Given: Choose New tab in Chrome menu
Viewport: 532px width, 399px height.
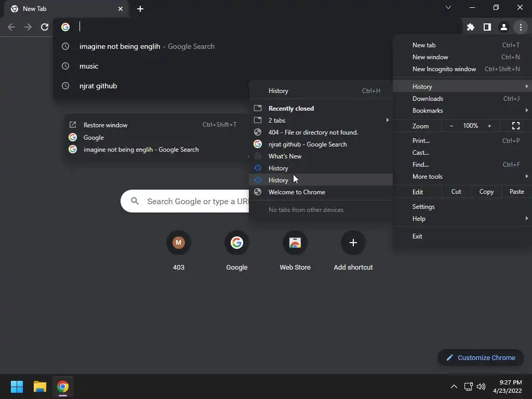Looking at the screenshot, I should pyautogui.click(x=462, y=45).
